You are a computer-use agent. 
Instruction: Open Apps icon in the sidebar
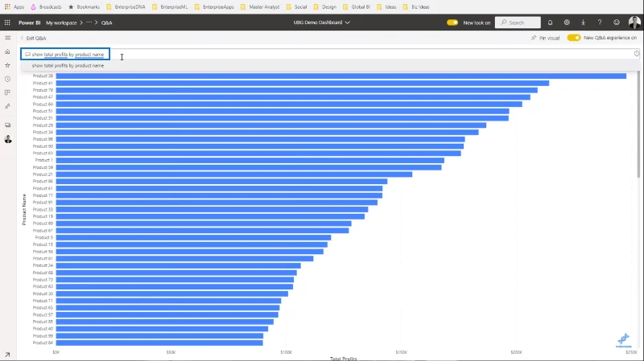tap(7, 92)
